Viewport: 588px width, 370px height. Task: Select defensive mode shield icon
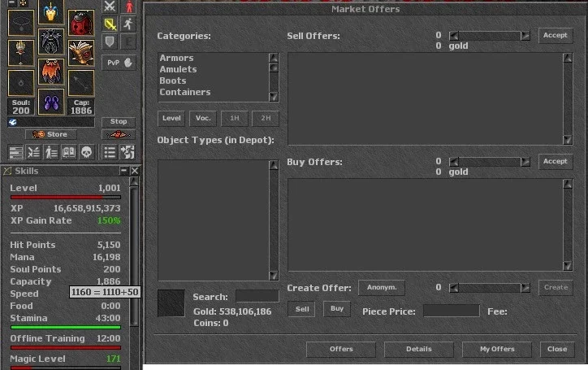110,41
